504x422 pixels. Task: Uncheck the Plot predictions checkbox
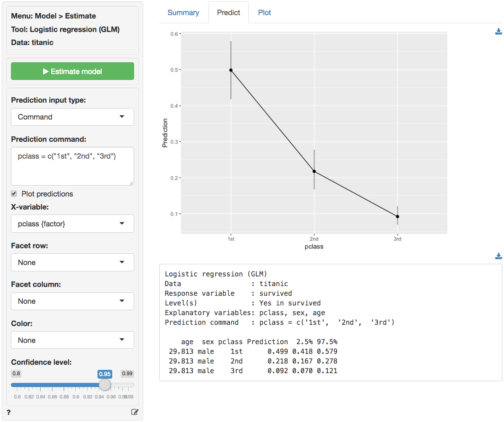click(14, 194)
